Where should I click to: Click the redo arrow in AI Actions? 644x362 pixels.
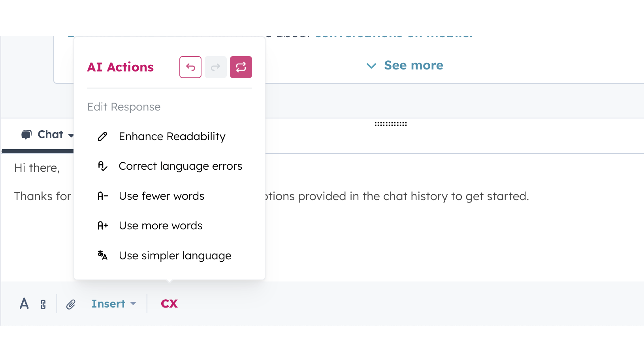(215, 67)
